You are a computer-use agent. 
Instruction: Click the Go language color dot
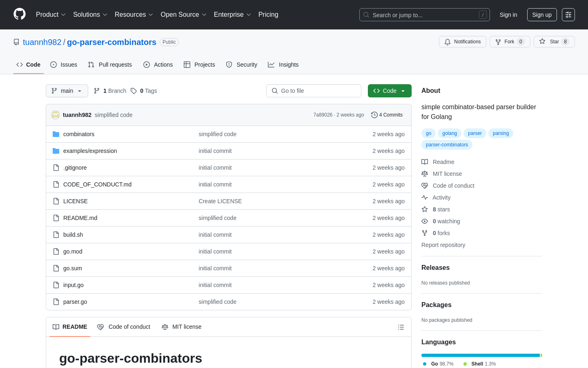tap(425, 364)
